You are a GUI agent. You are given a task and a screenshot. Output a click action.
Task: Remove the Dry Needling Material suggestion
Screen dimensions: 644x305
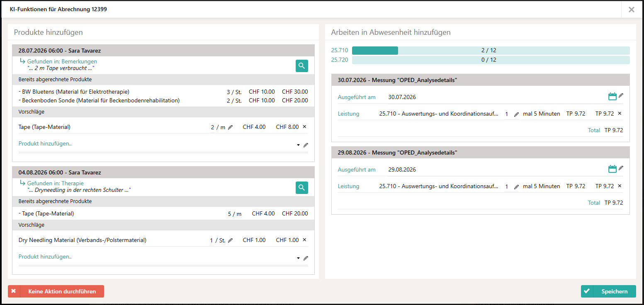[x=304, y=240]
